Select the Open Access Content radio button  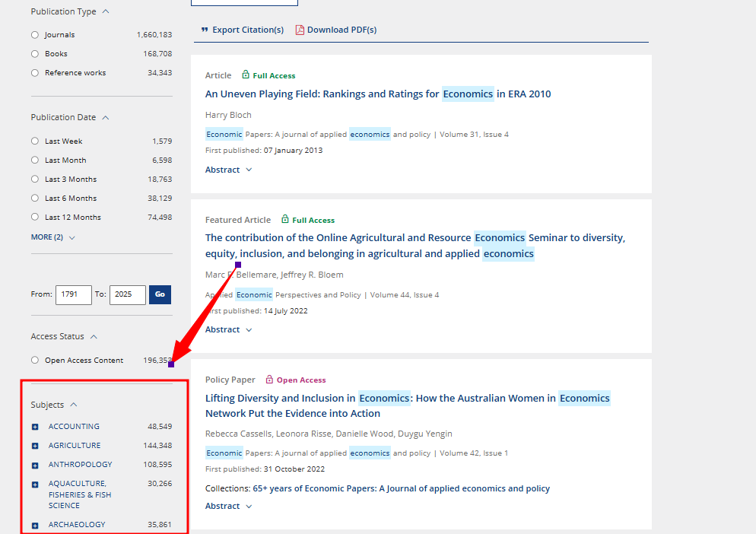[x=35, y=361]
